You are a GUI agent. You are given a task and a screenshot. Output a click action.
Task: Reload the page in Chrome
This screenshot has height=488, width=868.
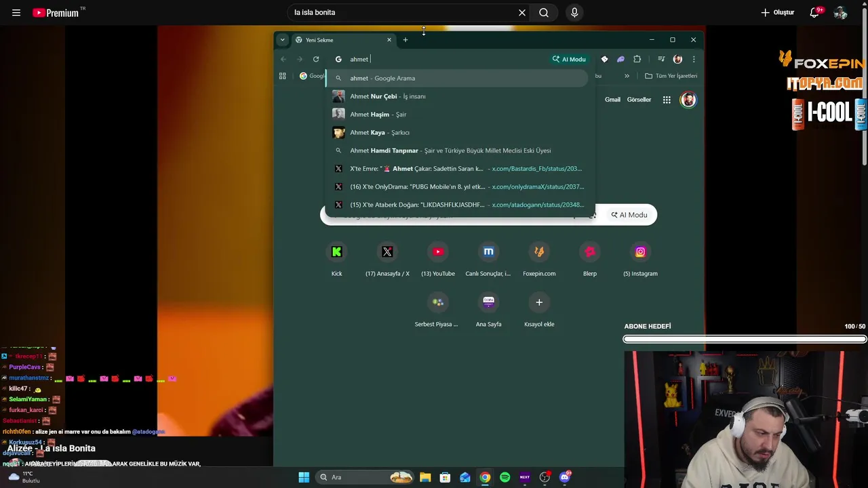tap(316, 59)
